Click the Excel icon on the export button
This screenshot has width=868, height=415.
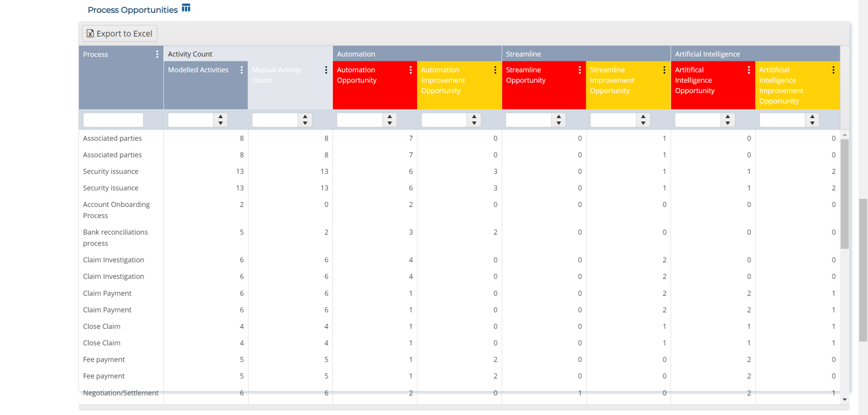pyautogui.click(x=90, y=33)
